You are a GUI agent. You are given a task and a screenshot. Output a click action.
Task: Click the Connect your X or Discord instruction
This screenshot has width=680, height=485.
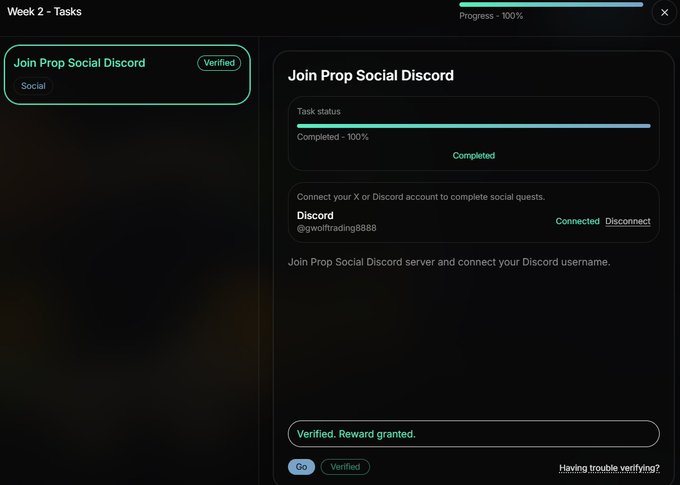coord(421,197)
